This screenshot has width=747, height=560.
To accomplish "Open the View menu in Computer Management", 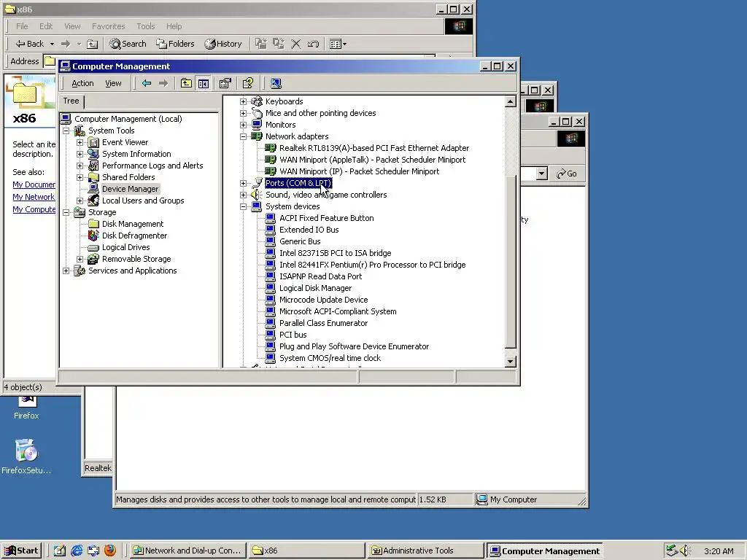I will [113, 83].
